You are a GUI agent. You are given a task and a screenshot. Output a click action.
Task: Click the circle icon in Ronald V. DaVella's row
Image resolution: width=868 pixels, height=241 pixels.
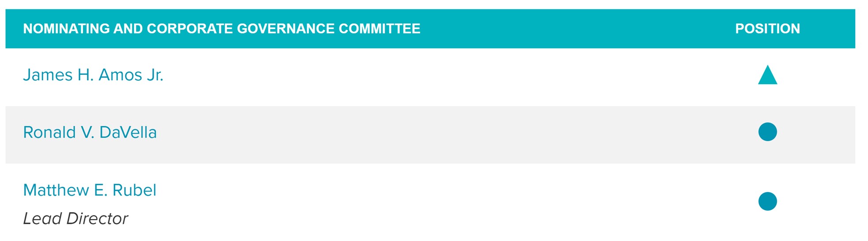767,132
